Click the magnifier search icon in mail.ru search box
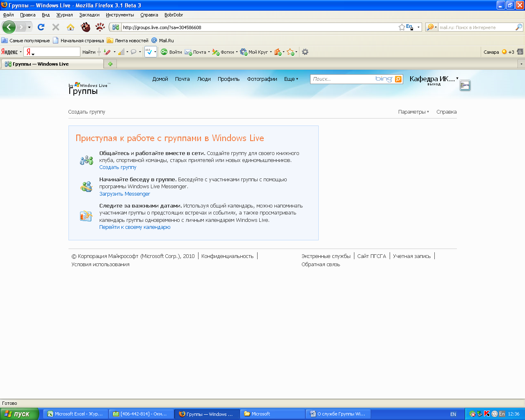This screenshot has height=420, width=525. tap(519, 27)
